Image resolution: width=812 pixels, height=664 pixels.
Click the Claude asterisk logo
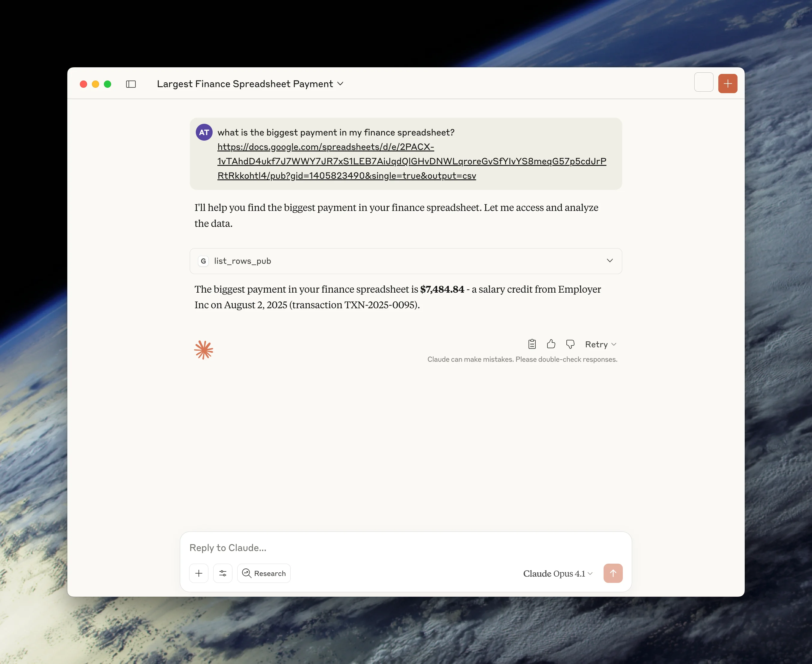[204, 349]
